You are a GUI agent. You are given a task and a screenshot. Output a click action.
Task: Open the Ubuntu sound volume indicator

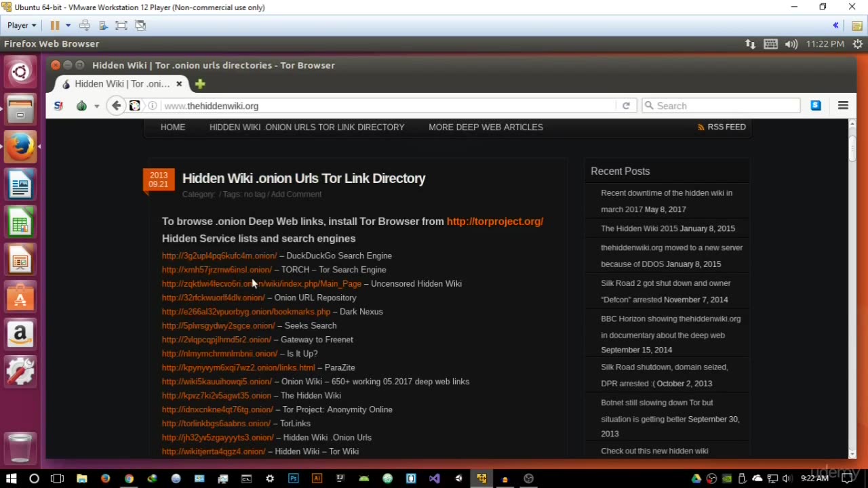791,43
